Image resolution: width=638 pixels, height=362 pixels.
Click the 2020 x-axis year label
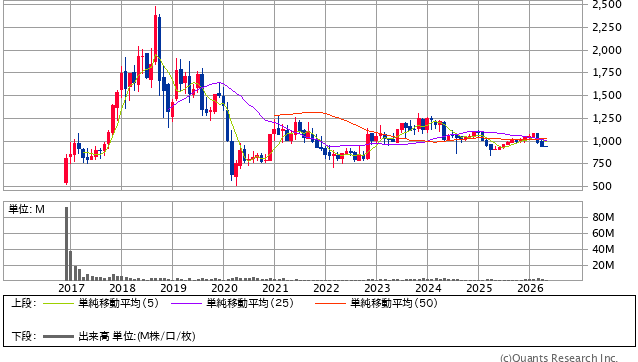coord(224,288)
